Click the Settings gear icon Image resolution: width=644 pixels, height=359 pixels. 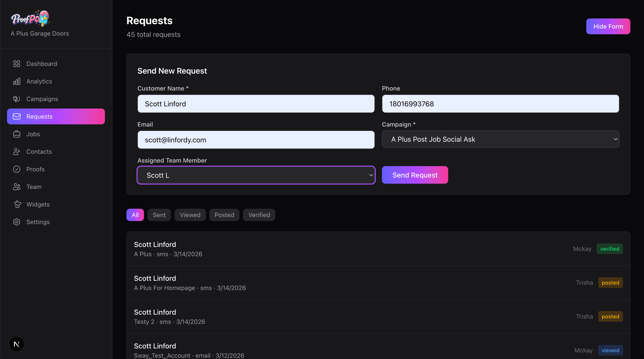16,222
